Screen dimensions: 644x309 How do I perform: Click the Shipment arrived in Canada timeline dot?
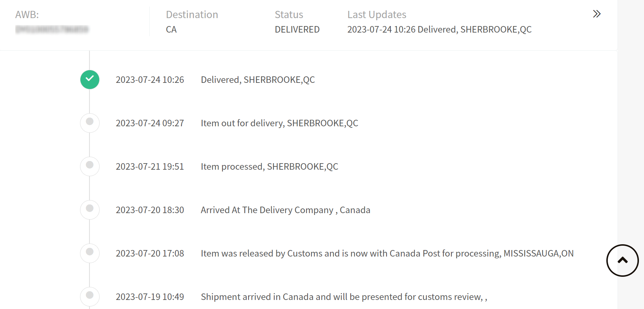(90, 296)
